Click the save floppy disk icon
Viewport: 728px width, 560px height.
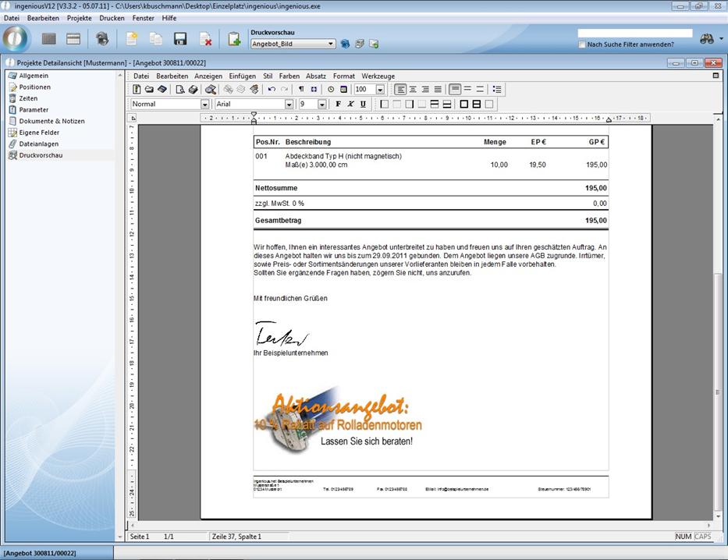click(x=180, y=39)
